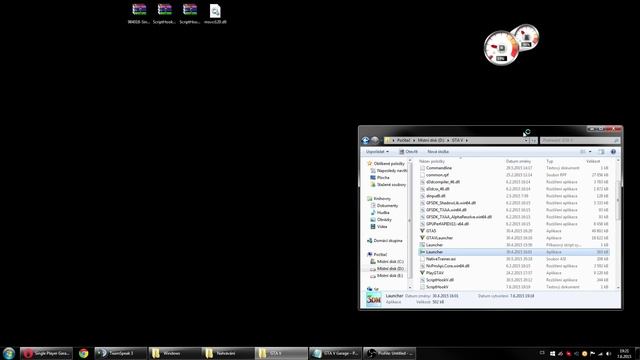Sort by Velikost column header
Screen dimensions: 640x360
pyautogui.click(x=593, y=162)
